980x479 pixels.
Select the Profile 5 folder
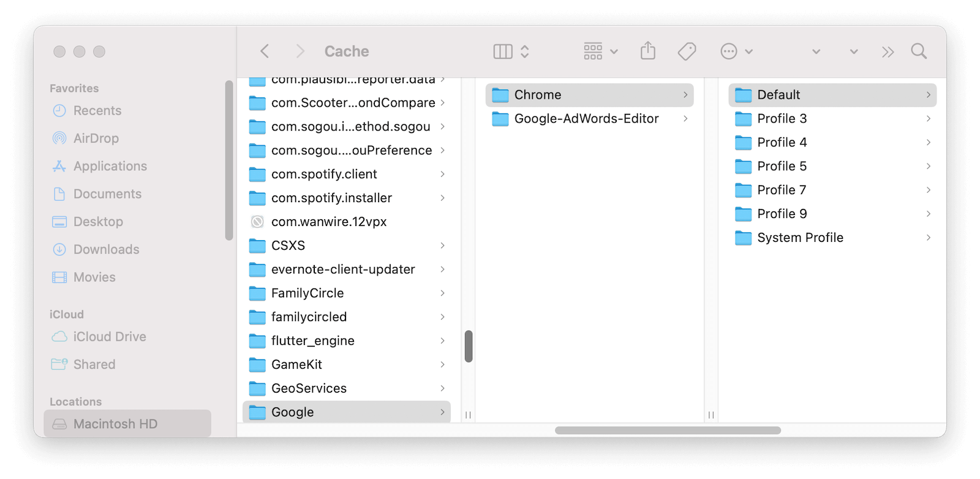[x=832, y=167]
